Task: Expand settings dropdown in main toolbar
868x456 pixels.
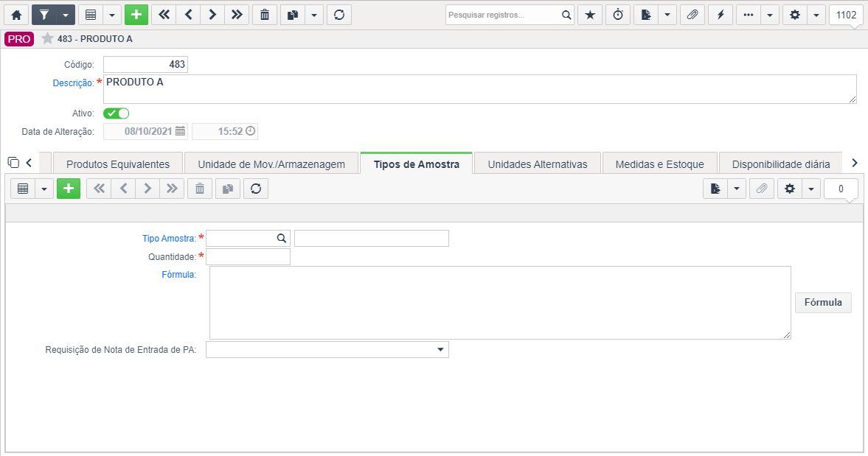Action: click(x=816, y=15)
